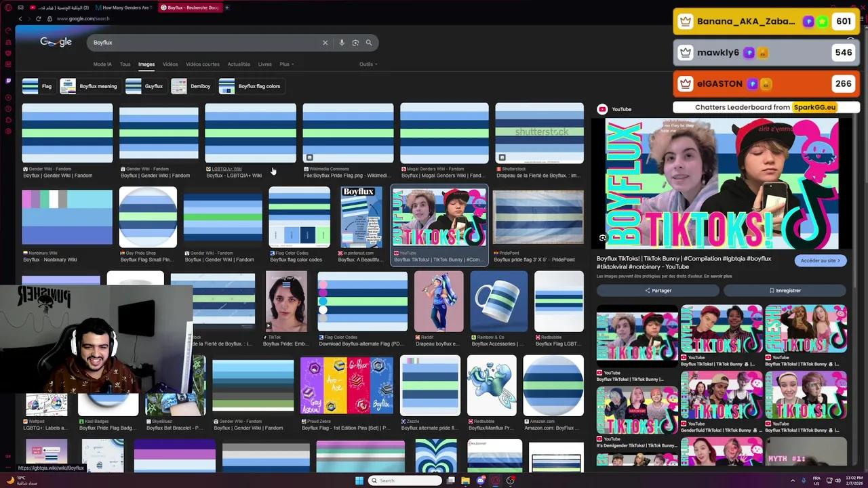Image resolution: width=868 pixels, height=488 pixels.
Task: Open It's Demigender TikToks related thumbnail
Action: pos(637,410)
